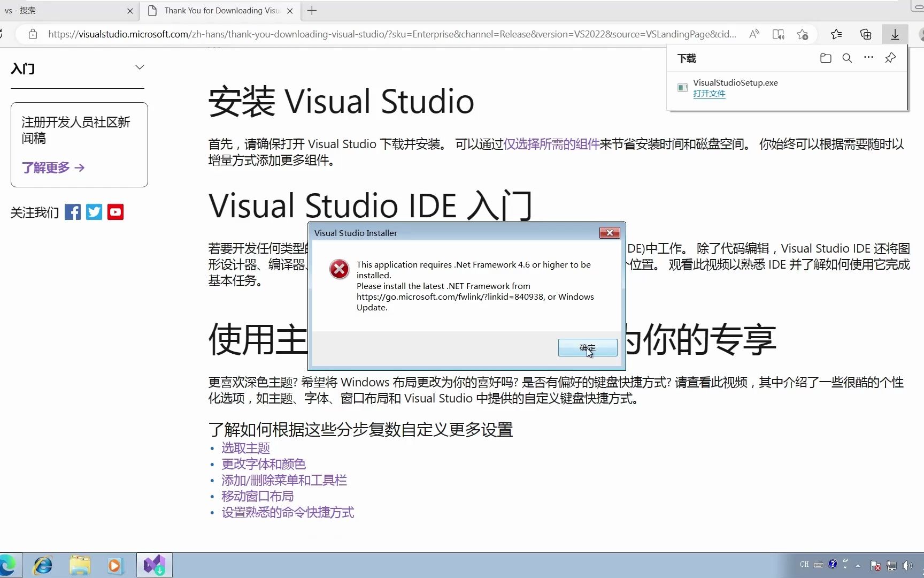924x578 pixels.
Task: Open the volume speaker tray icon
Action: pyautogui.click(x=907, y=565)
